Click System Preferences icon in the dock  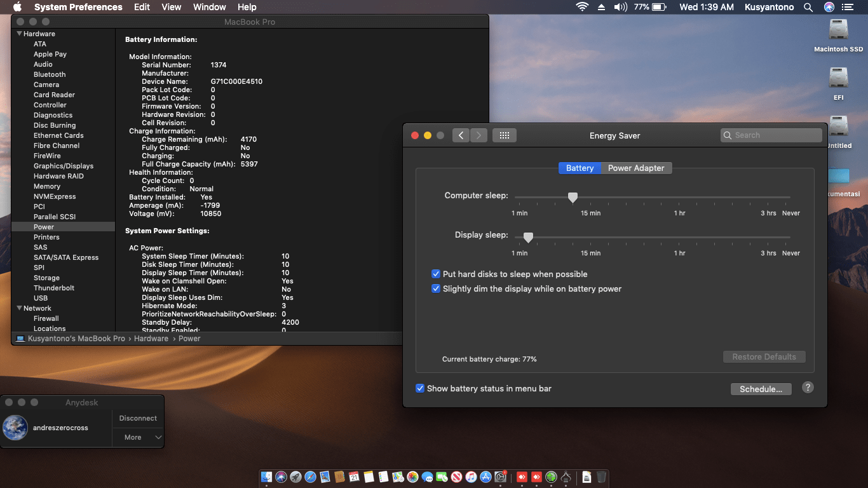coord(500,477)
